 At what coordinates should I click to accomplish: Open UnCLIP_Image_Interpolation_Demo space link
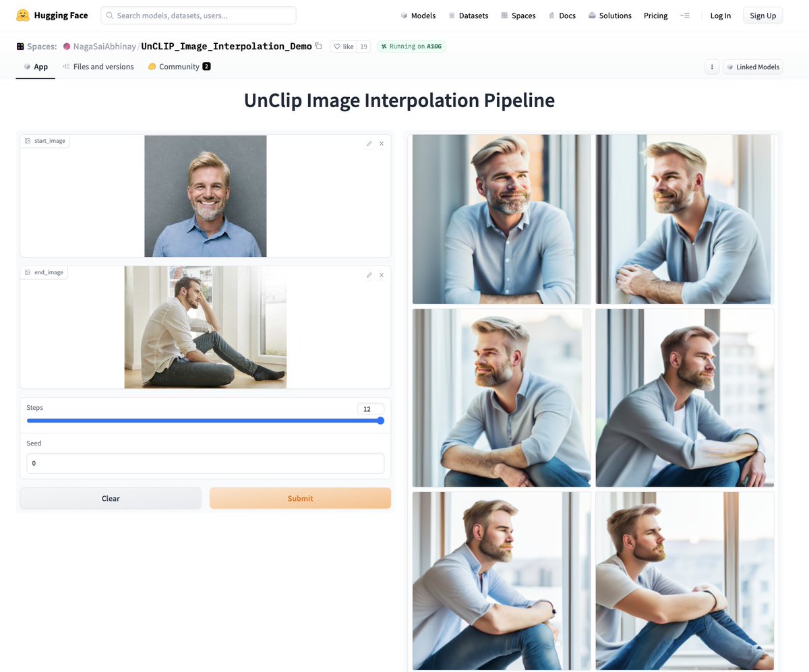[x=227, y=47]
